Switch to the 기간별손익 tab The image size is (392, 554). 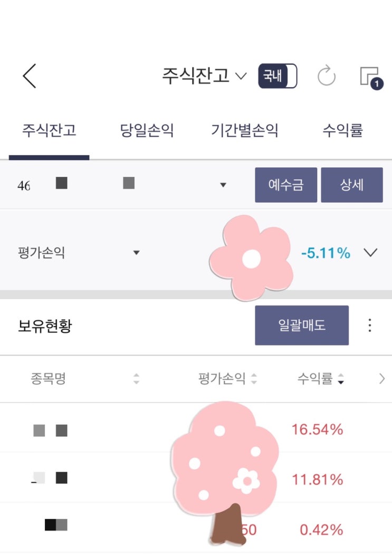click(245, 131)
